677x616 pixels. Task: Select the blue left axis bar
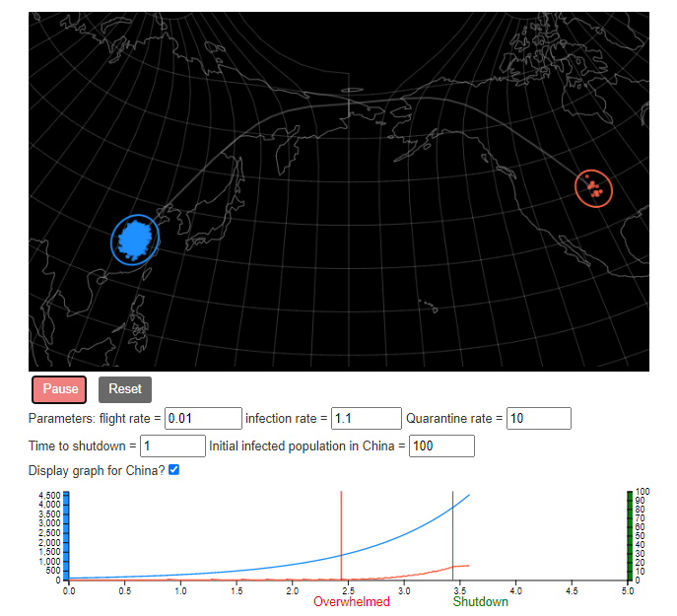pos(66,535)
